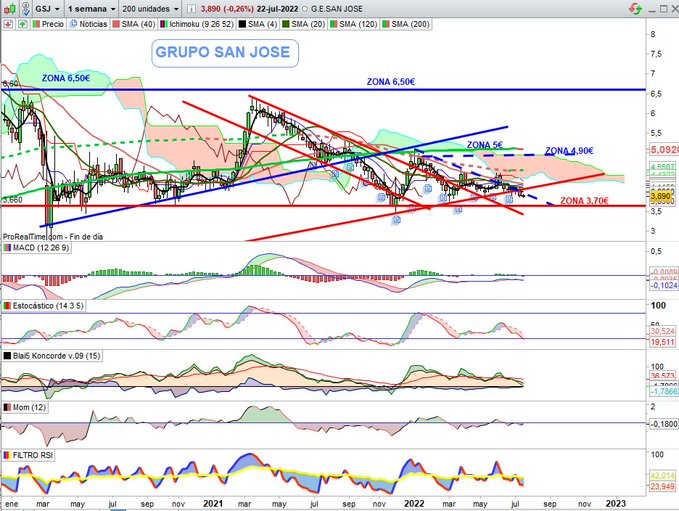This screenshot has height=511, width=679.
Task: Open the Ichimoku (9 26 52) settings
Action: tap(197, 24)
